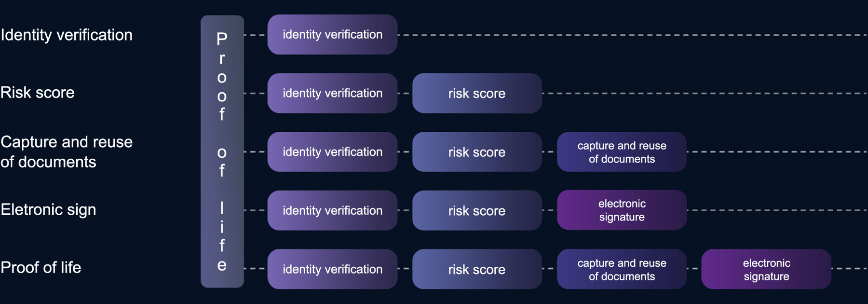Click the vertical "Proof of life" bar
The image size is (868, 304).
(x=222, y=152)
